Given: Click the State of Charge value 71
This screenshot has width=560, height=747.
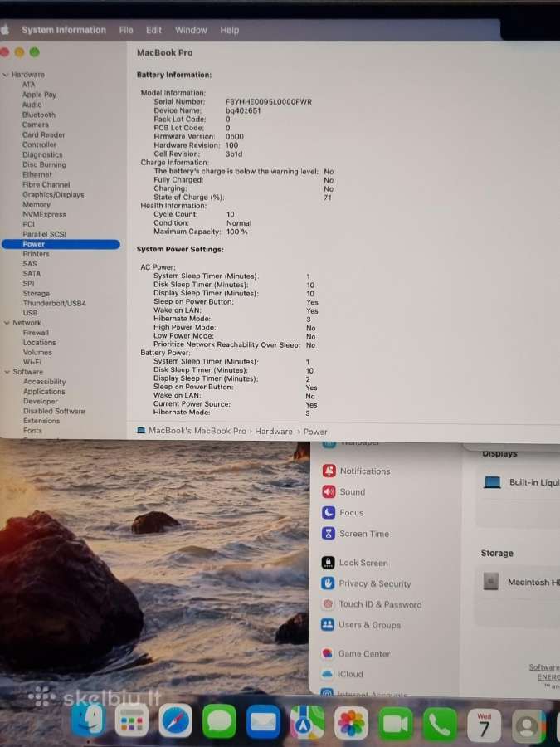Looking at the screenshot, I should pos(328,198).
